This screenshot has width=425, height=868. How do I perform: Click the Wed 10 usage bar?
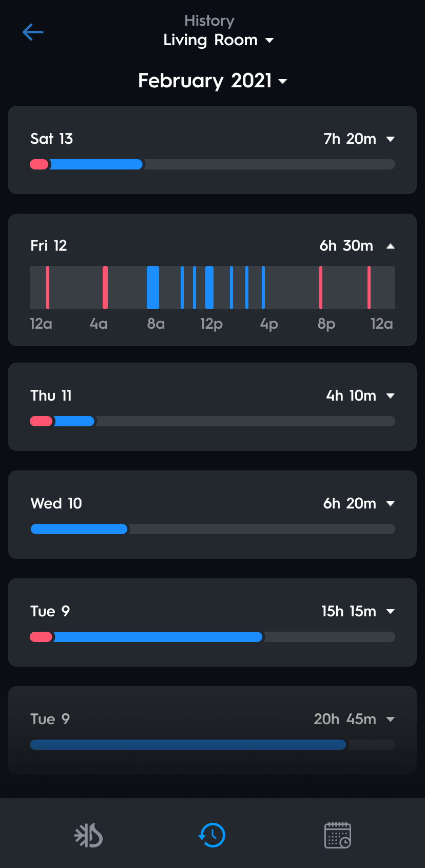pos(79,529)
